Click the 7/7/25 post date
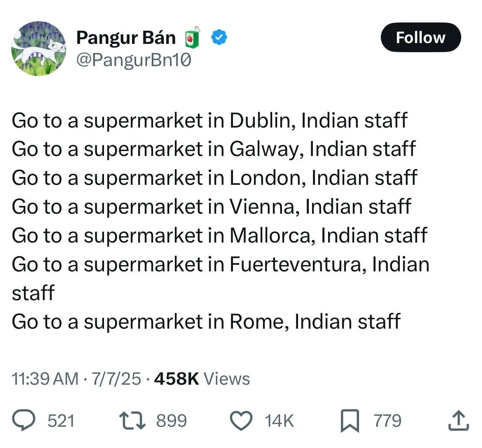The image size is (482, 448). click(116, 378)
